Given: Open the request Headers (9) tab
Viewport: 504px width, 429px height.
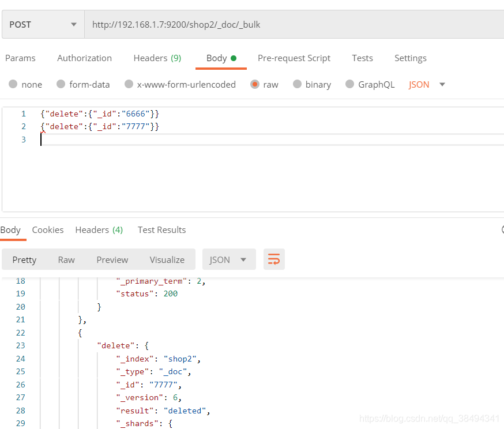Looking at the screenshot, I should (x=157, y=58).
